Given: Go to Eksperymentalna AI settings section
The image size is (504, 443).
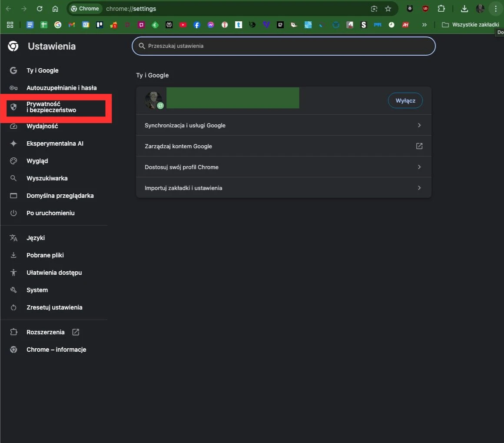Looking at the screenshot, I should pos(55,143).
